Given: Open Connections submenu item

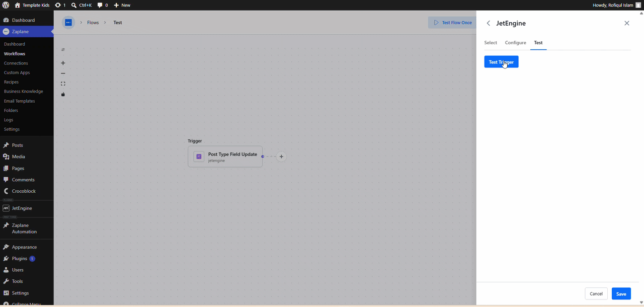Looking at the screenshot, I should (16, 63).
